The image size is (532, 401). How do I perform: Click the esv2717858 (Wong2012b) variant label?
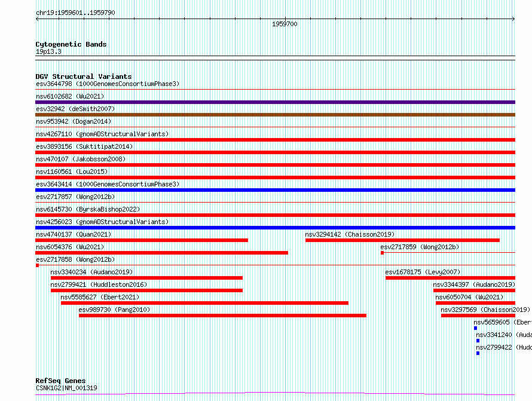tap(75, 259)
